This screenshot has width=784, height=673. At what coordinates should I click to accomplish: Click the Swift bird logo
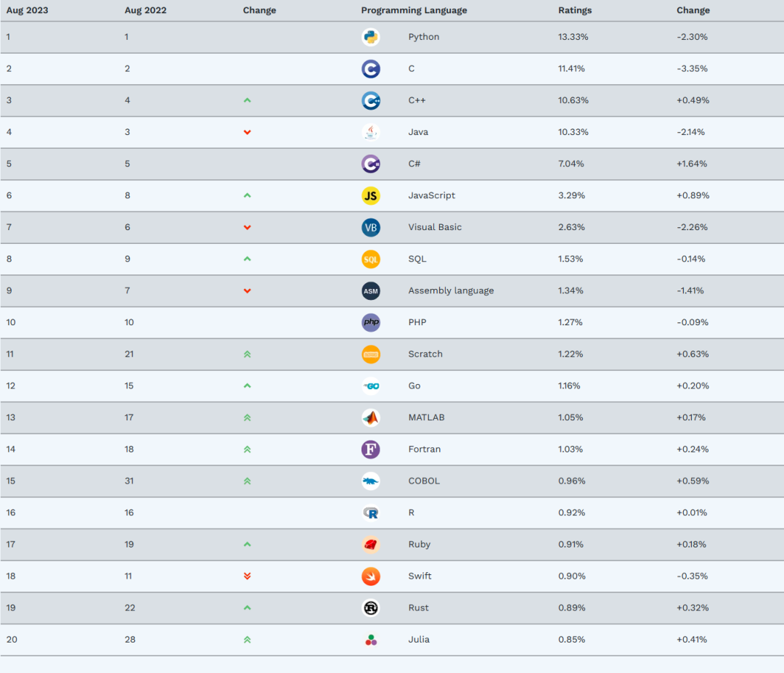pyautogui.click(x=370, y=576)
